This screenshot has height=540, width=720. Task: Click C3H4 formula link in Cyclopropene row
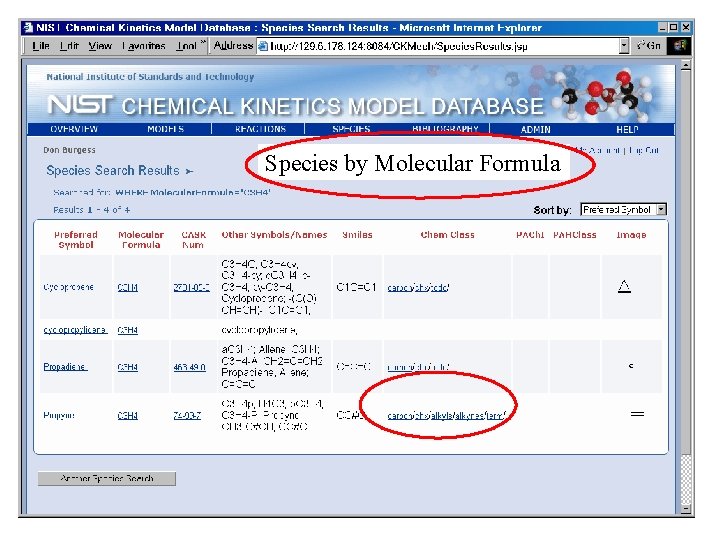pos(128,287)
